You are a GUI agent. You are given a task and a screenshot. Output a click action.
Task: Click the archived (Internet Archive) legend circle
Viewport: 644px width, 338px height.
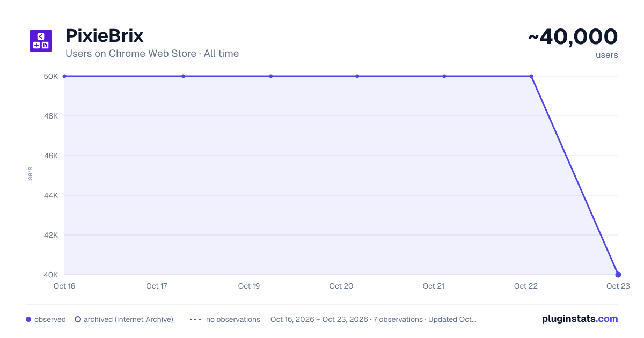(x=78, y=319)
